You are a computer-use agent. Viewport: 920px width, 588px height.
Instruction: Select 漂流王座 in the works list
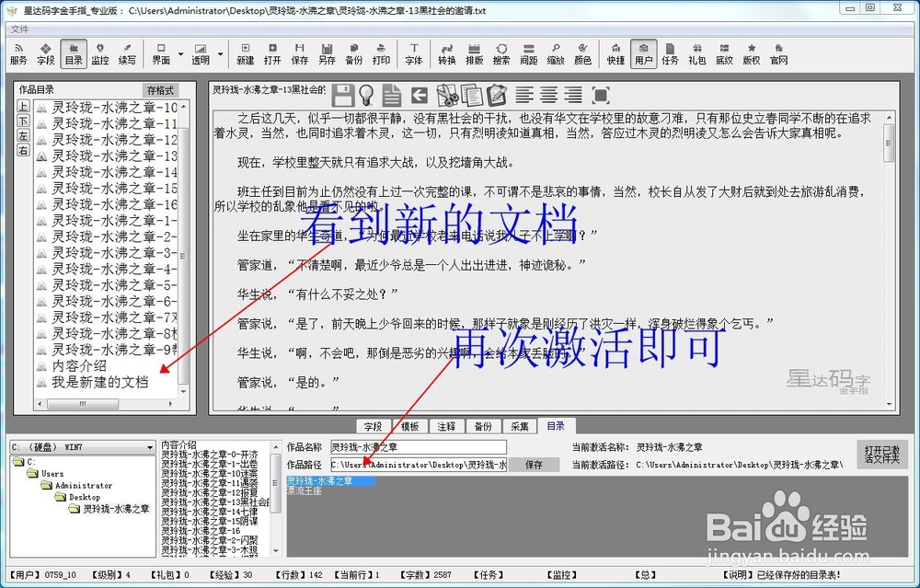304,490
